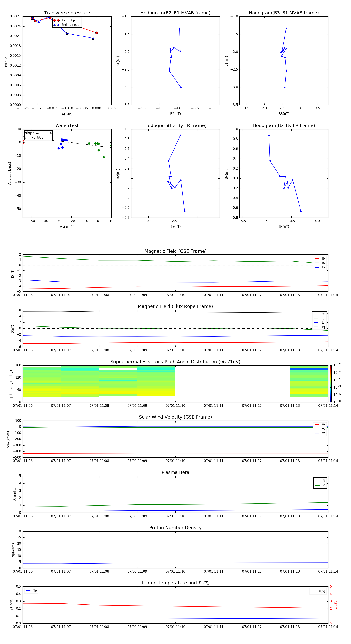Image resolution: width=351 pixels, height=644 pixels.
Task: Click the red Te/Tp right-axis label
Action: pos(336,605)
